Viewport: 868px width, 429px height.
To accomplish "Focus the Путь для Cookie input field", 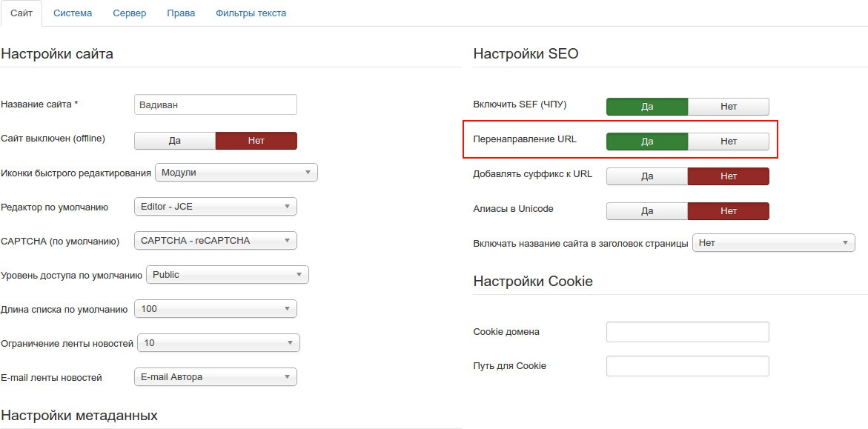I will pyautogui.click(x=688, y=367).
